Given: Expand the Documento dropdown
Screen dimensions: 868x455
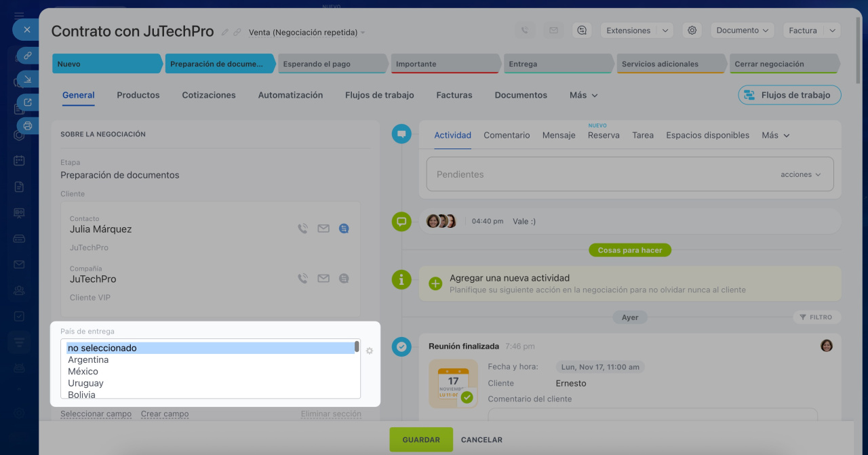Looking at the screenshot, I should (744, 31).
